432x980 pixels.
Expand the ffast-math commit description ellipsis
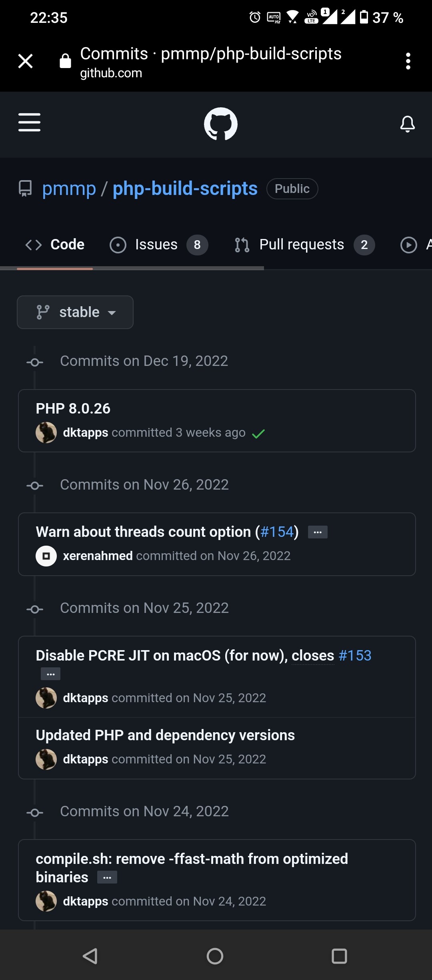[107, 877]
